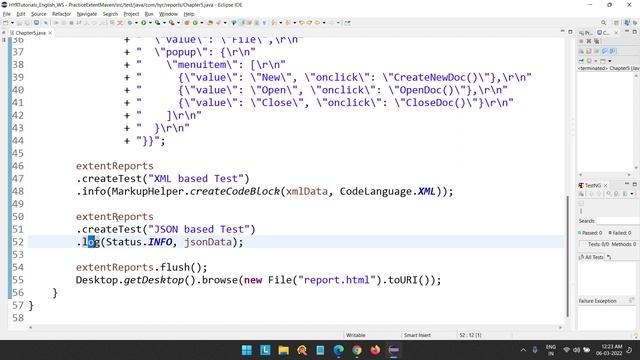
Task: Toggle Show Console on standard out change
Action: click(x=604, y=51)
